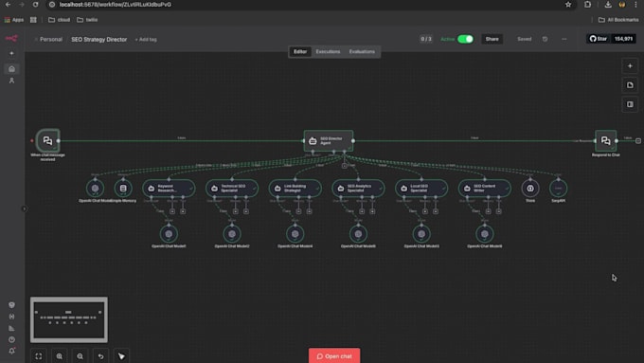Open the three-dot workflow options menu
This screenshot has height=363, width=644.
click(x=563, y=39)
